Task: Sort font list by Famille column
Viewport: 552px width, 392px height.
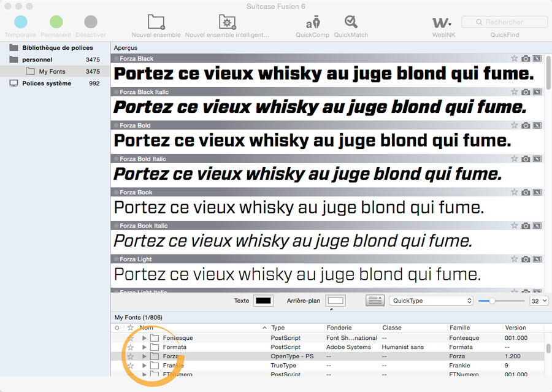Action: pos(475,328)
